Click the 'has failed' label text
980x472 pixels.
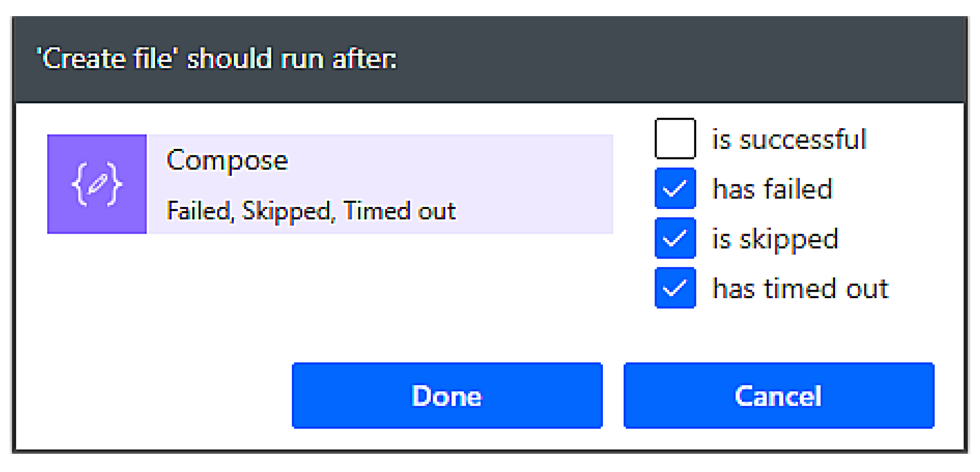point(772,189)
